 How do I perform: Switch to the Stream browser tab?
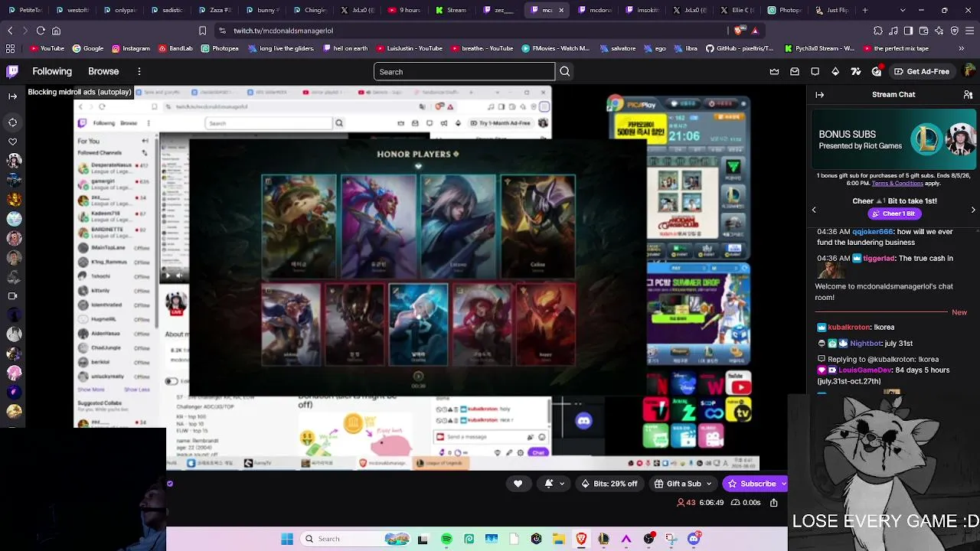[x=452, y=10]
